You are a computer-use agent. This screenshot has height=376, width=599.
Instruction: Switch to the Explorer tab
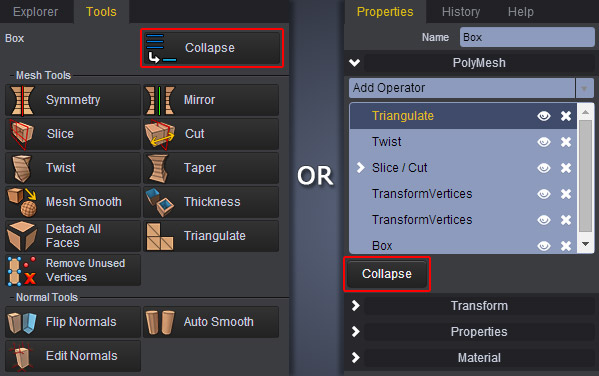pos(36,12)
